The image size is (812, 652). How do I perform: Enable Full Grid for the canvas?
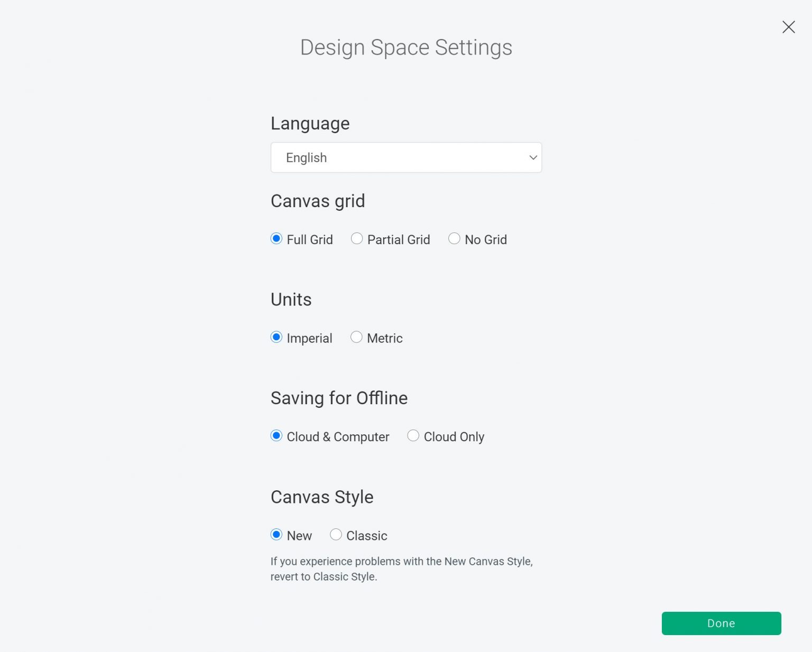pyautogui.click(x=276, y=239)
